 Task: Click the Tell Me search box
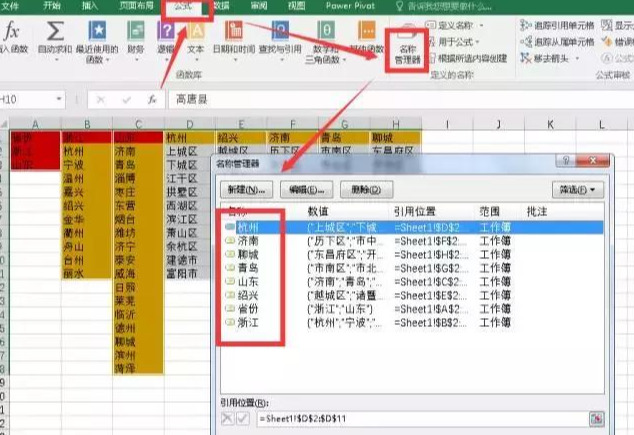click(x=443, y=6)
